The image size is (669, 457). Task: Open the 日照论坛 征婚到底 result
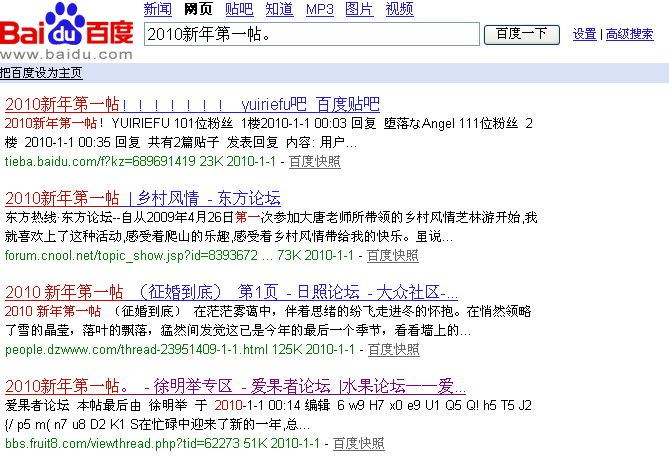[231, 292]
